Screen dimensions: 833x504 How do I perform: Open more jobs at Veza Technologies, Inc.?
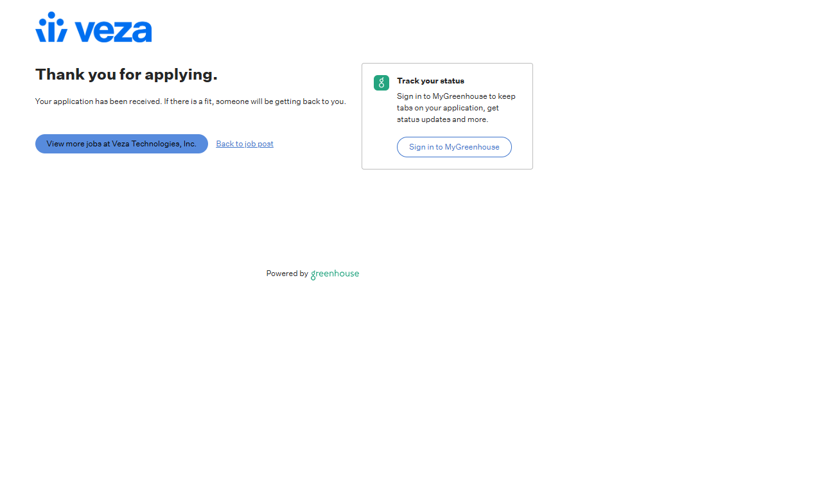121,144
